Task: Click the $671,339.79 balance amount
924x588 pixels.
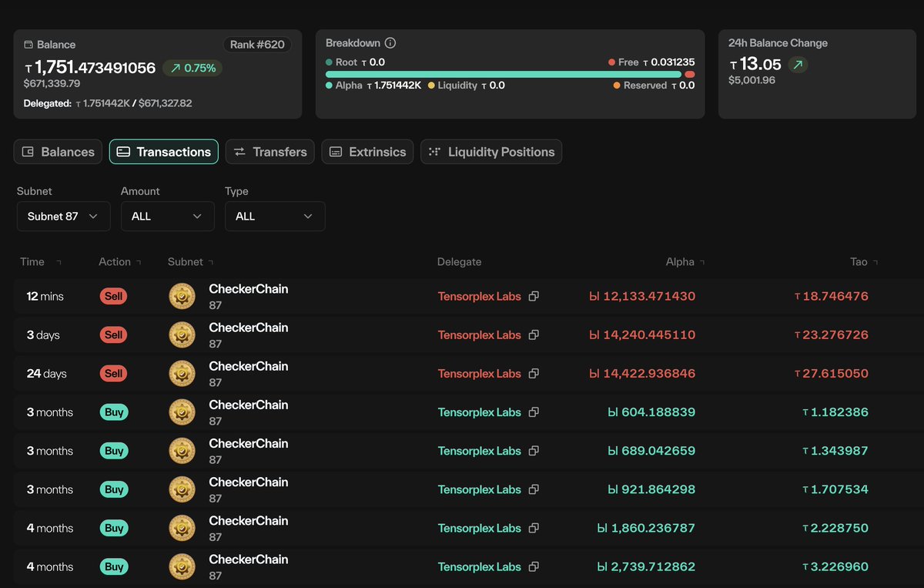Action: click(x=52, y=83)
